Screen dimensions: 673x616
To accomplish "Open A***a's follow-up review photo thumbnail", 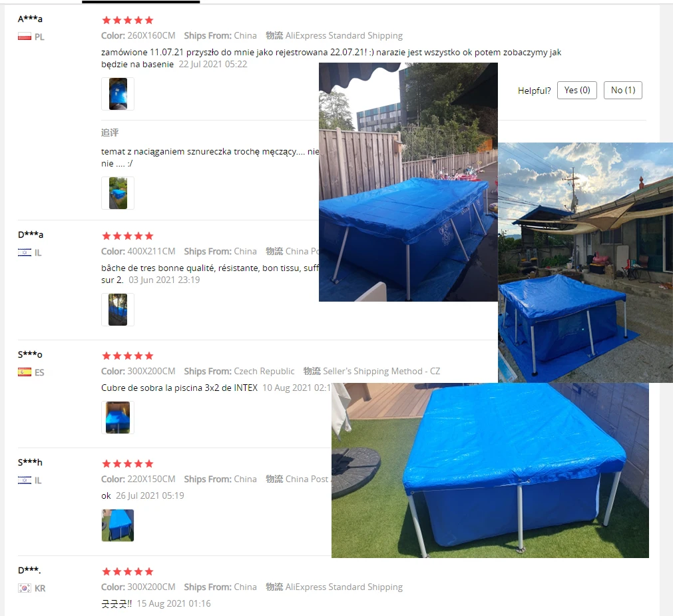I will [x=118, y=193].
